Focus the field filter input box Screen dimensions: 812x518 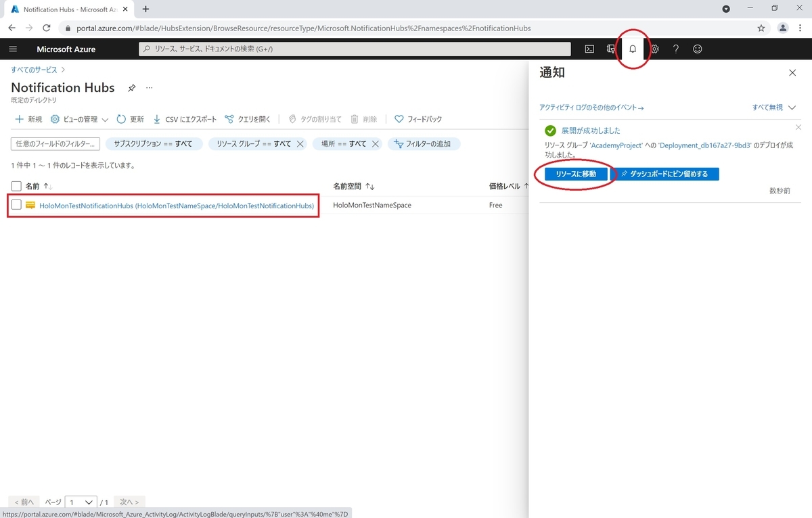(55, 144)
